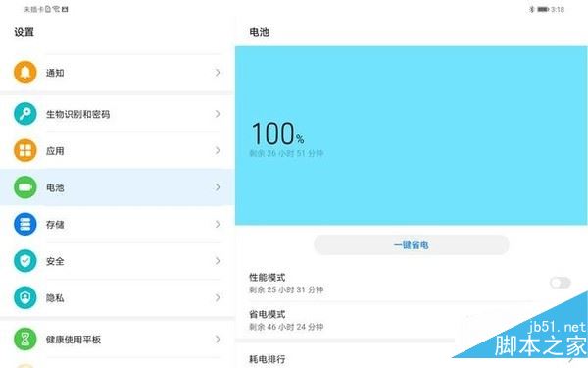Image resolution: width=588 pixels, height=368 pixels.
Task: Tap the 健康使用平板 hourglass icon
Action: coord(25,339)
